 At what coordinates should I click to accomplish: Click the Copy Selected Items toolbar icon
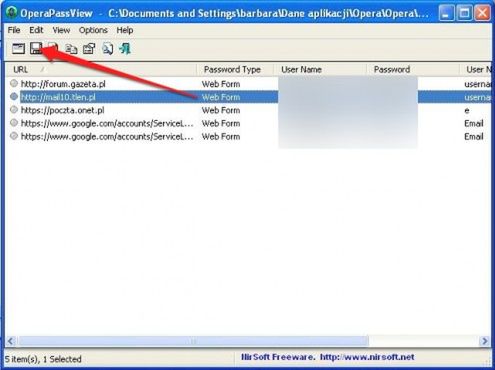[71, 49]
